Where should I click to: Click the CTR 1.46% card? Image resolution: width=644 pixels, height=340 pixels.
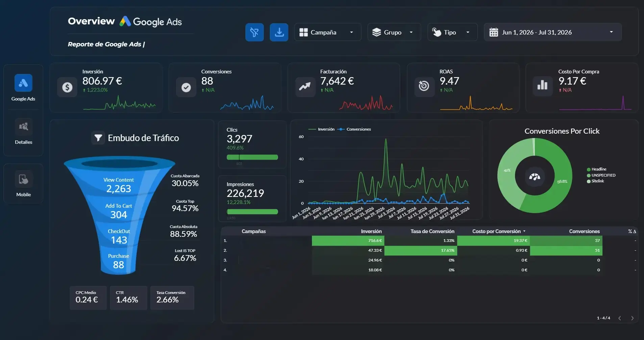click(128, 298)
